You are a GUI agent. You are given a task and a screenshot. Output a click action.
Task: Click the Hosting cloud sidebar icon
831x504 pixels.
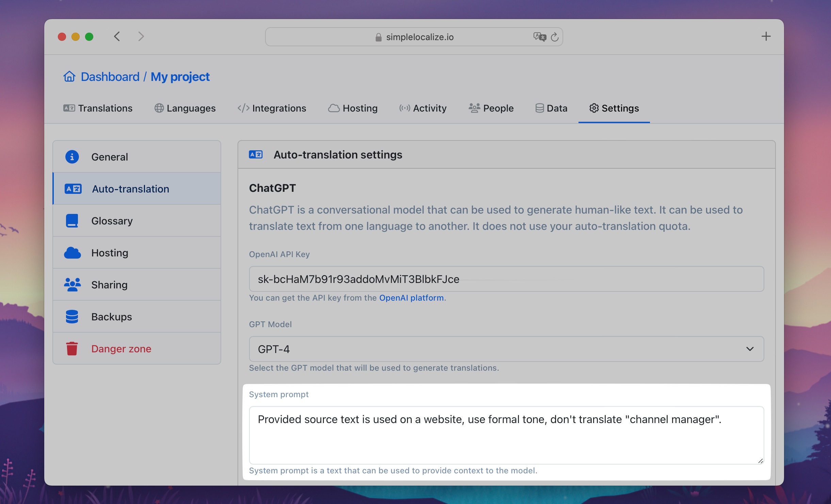coord(72,252)
